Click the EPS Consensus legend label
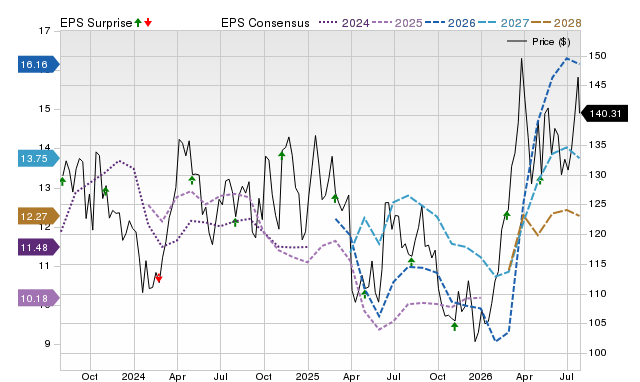The width and height of the screenshot is (640, 382). [x=265, y=23]
